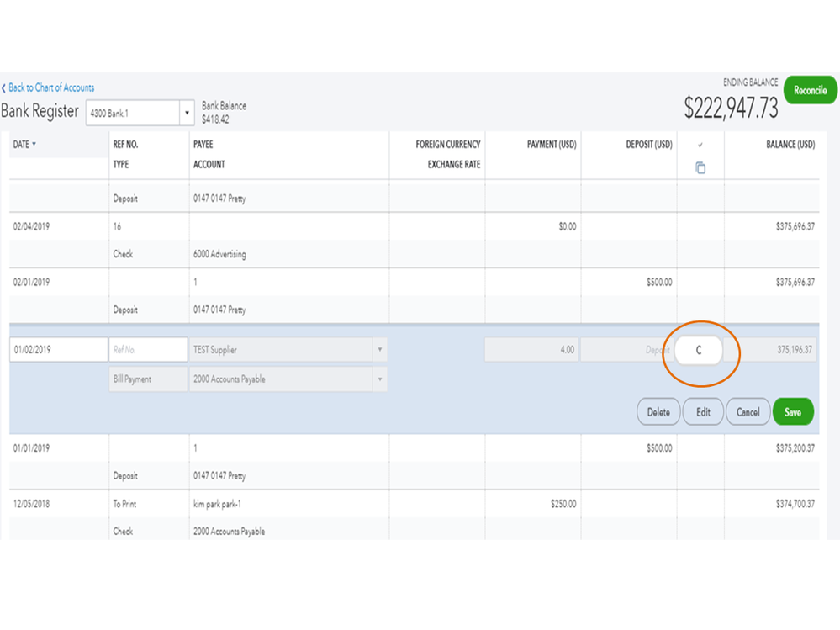Click the Ref No. input field
The image size is (840, 630).
(x=148, y=350)
